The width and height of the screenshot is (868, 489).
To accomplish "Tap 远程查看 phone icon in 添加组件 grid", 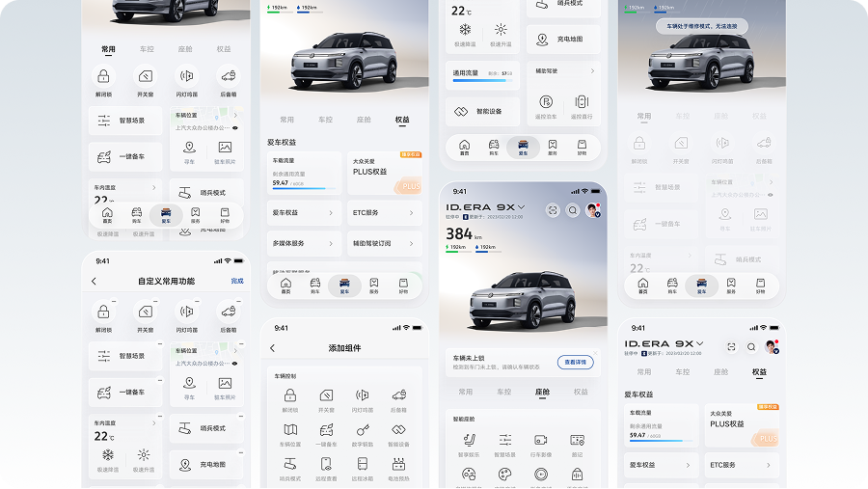I will coord(326,465).
